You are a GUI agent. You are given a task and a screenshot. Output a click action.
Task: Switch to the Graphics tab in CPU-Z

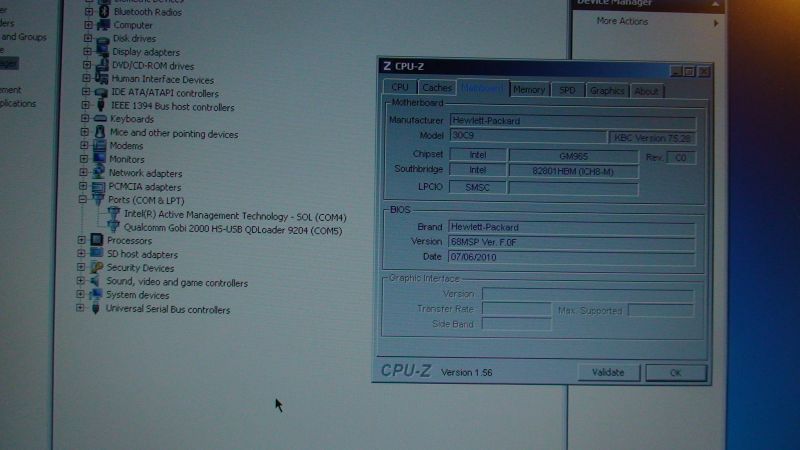[607, 91]
